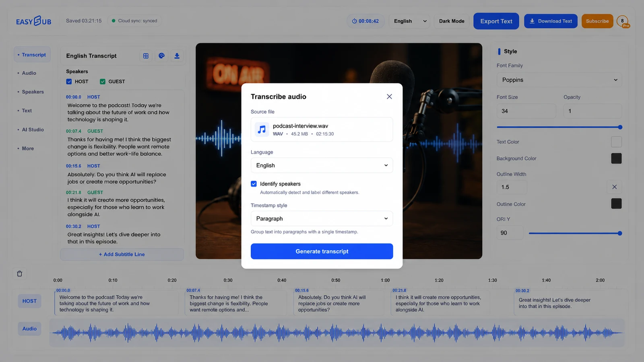Open the Font Family Poppins dropdown
The height and width of the screenshot is (362, 644).
[559, 80]
